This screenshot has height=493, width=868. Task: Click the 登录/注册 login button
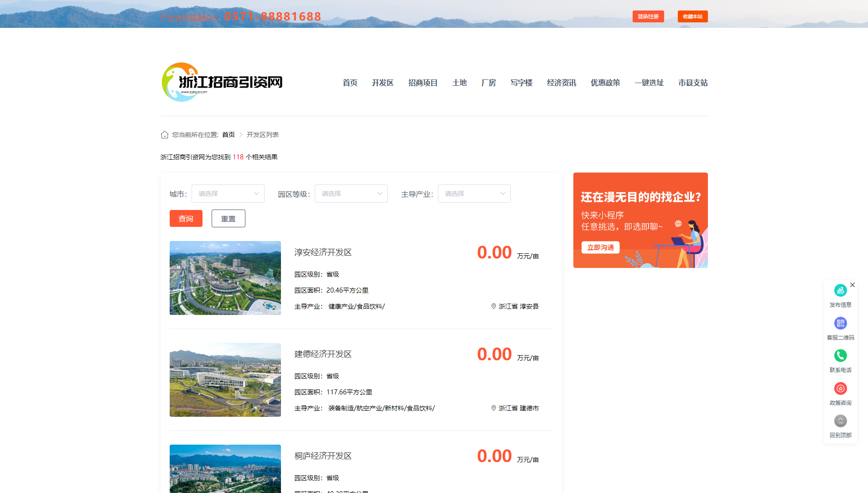point(648,16)
